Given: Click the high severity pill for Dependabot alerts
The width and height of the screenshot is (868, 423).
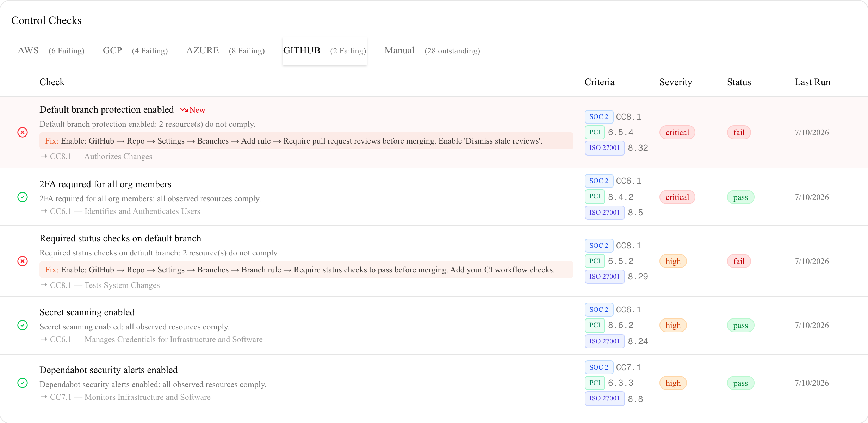Looking at the screenshot, I should point(673,383).
